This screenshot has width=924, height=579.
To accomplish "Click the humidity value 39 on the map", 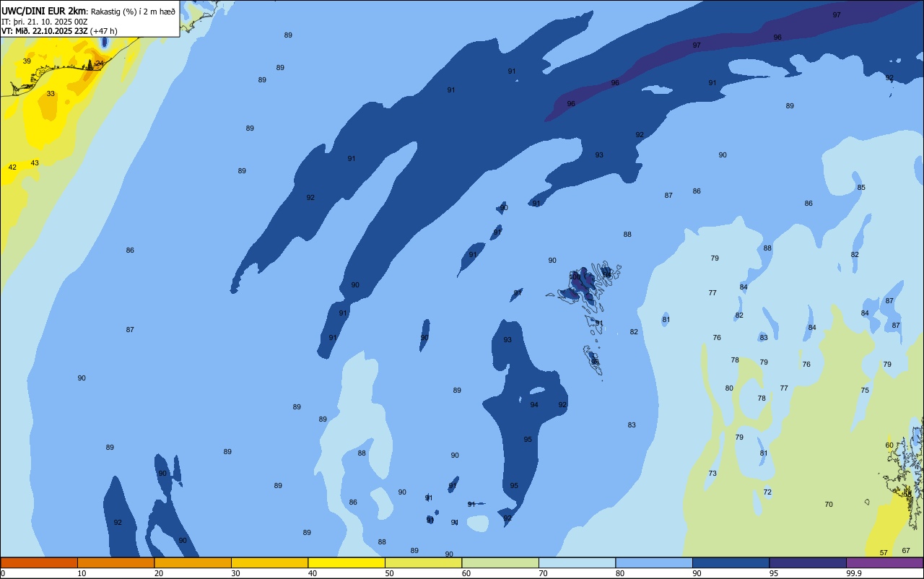I will click(27, 61).
